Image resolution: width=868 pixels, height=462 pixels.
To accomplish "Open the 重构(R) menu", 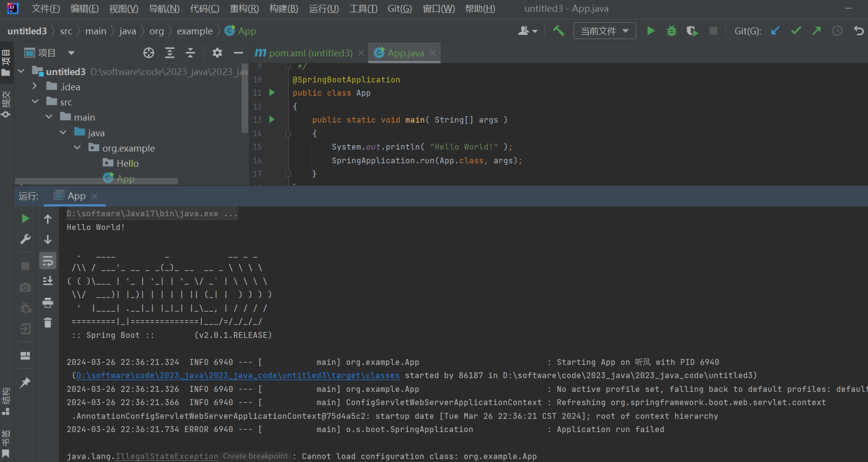I will coord(244,9).
